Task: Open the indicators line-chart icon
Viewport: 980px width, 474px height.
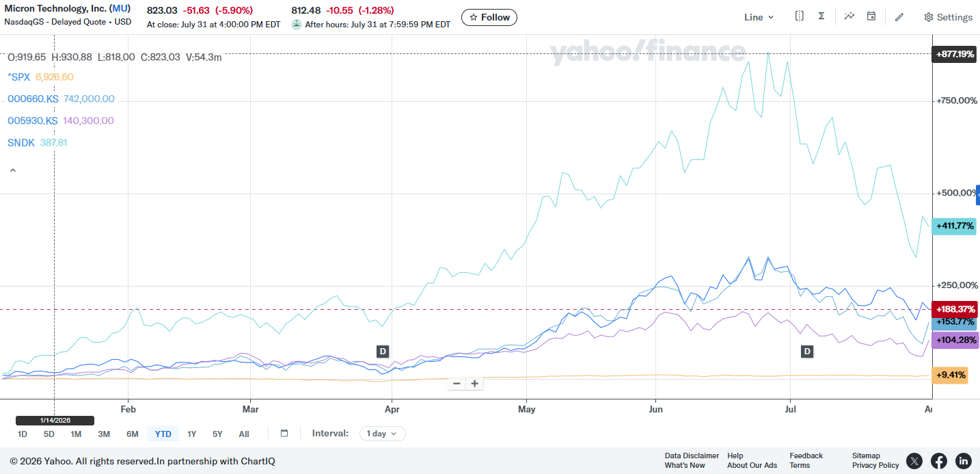Action: pyautogui.click(x=849, y=16)
